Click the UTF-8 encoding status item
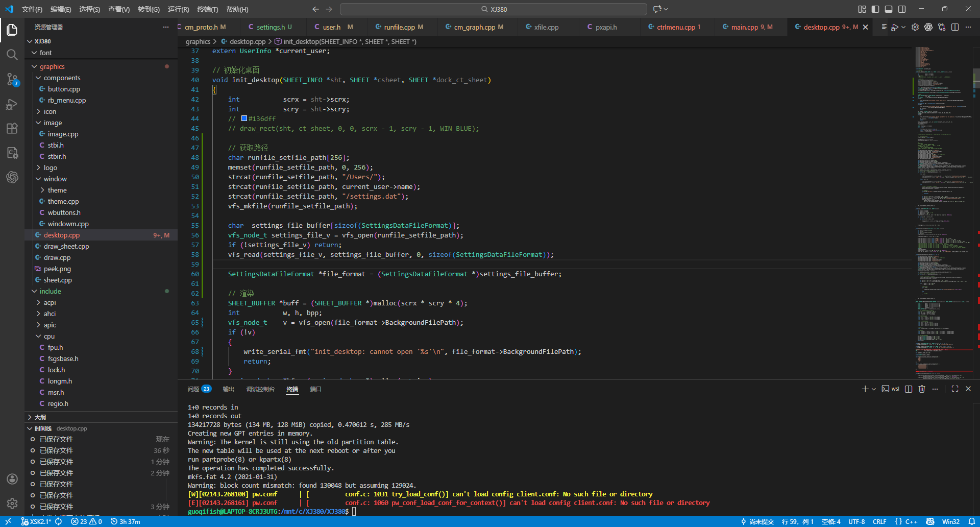980x527 pixels. tap(856, 521)
